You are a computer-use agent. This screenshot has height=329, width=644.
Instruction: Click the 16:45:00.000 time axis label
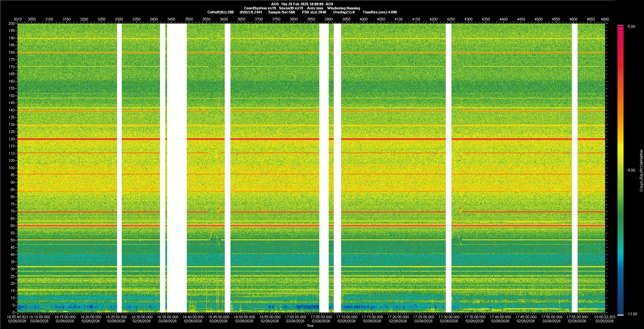(x=219, y=317)
